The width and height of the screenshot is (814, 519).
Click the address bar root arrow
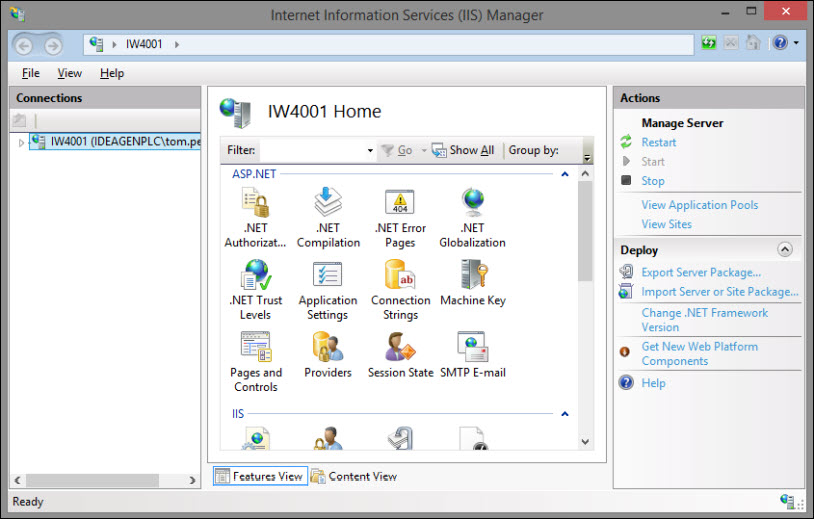point(114,45)
